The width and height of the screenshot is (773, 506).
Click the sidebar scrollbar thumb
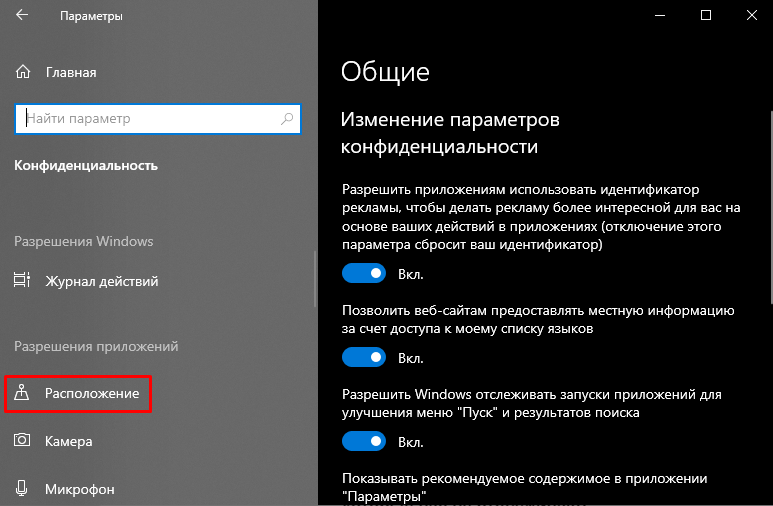pyautogui.click(x=315, y=279)
